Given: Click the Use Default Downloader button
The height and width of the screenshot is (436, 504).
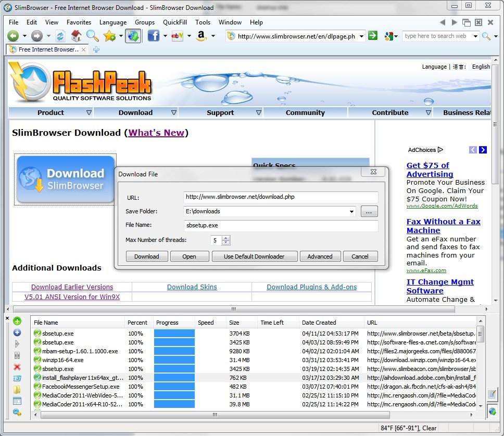Looking at the screenshot, I should point(254,256).
